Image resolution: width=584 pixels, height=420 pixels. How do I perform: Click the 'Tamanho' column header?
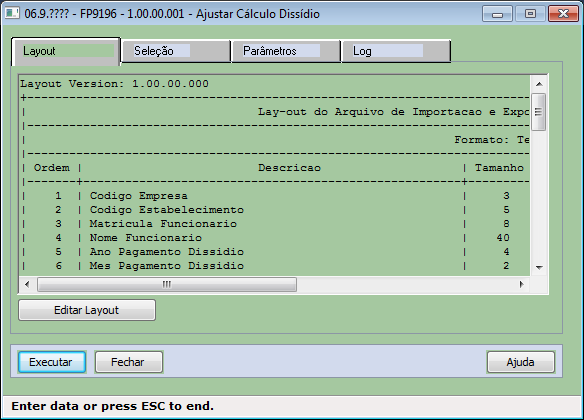(x=499, y=168)
